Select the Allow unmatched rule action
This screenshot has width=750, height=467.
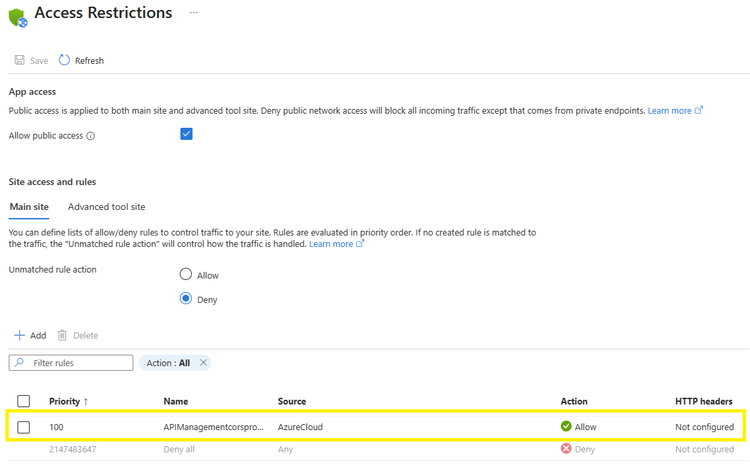[186, 274]
